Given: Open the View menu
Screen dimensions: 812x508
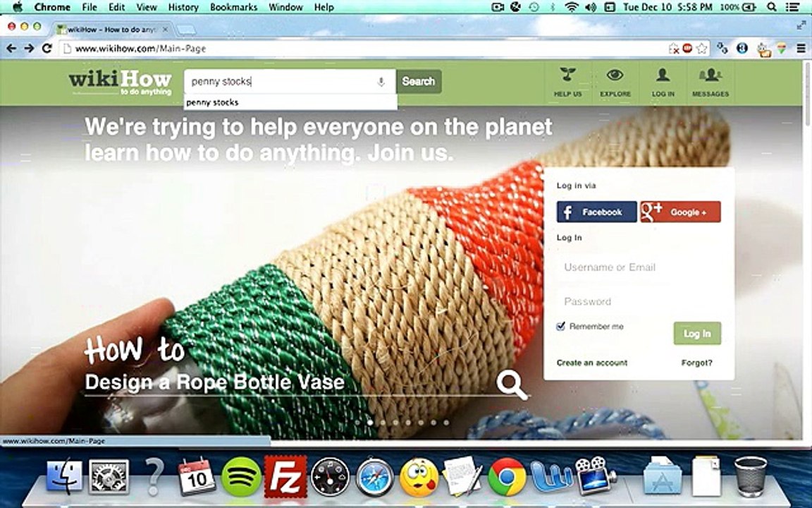Looking at the screenshot, I should (147, 7).
